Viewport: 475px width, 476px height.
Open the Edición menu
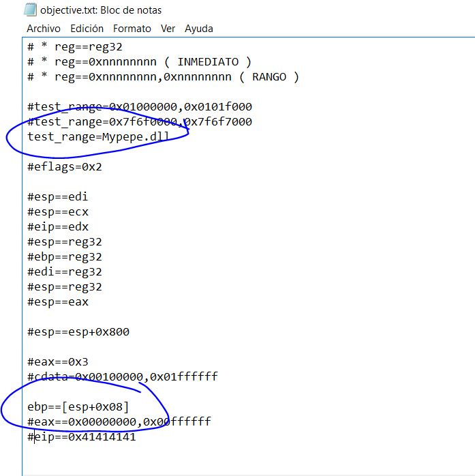pyautogui.click(x=87, y=29)
